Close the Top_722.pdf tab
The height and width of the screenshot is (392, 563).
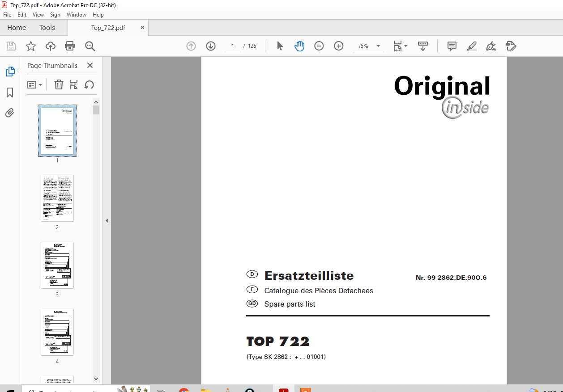point(143,28)
